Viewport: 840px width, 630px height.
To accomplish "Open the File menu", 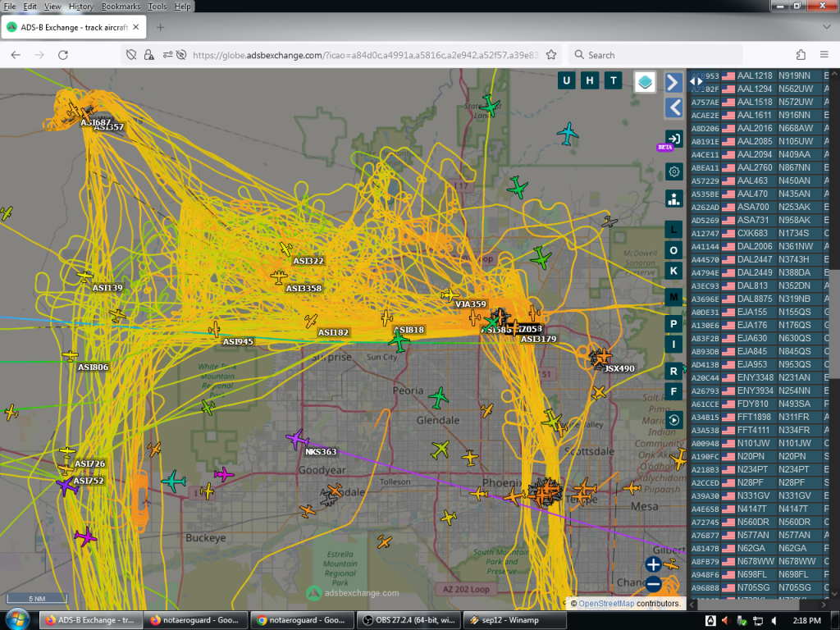I will point(10,7).
